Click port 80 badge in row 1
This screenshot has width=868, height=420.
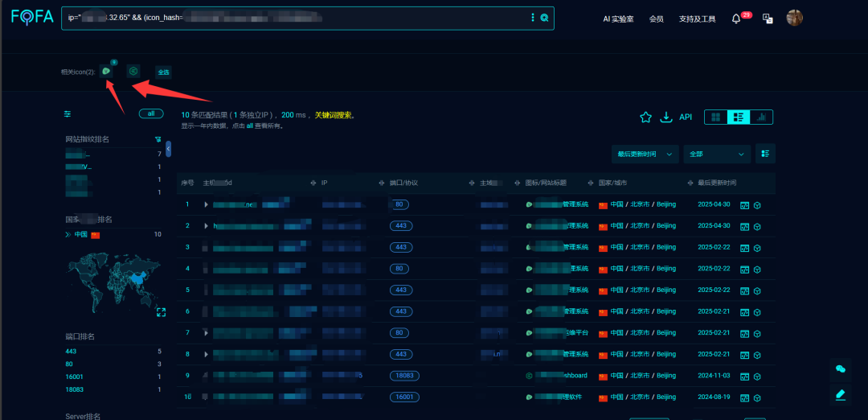(x=399, y=204)
